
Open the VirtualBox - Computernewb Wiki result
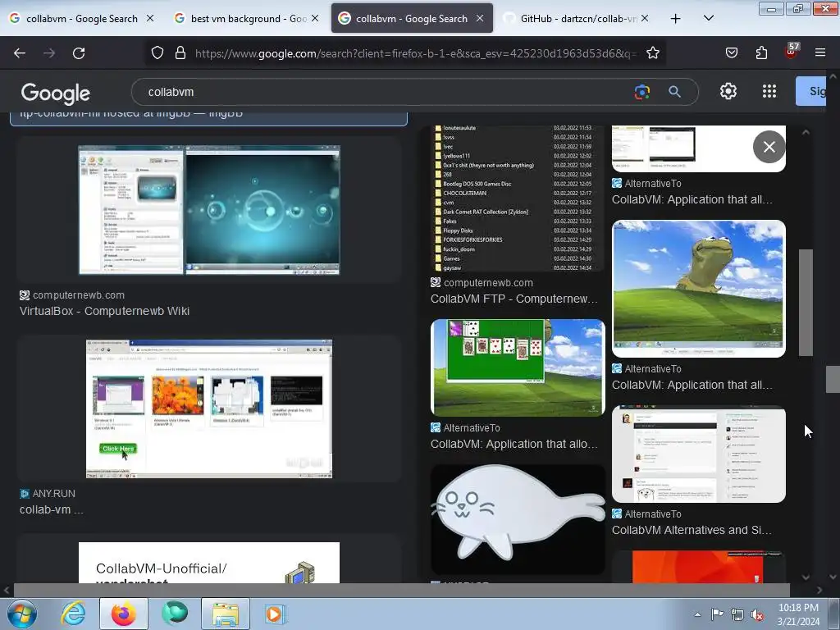pyautogui.click(x=104, y=311)
